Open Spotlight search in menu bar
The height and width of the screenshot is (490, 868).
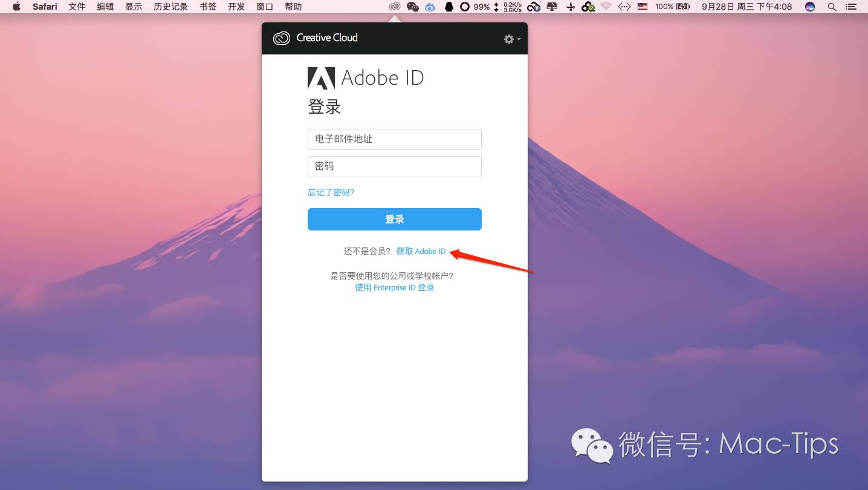click(831, 7)
